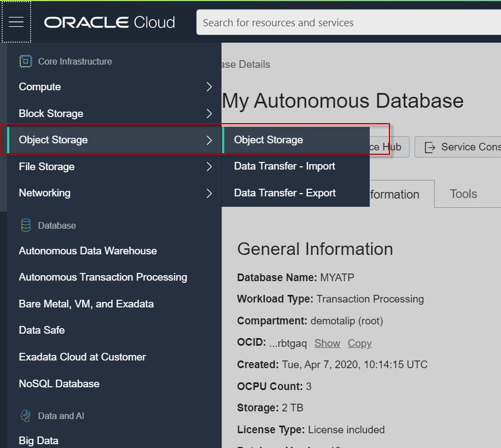The height and width of the screenshot is (448, 501).
Task: Expand the Compute submenu chevron
Action: (x=208, y=86)
